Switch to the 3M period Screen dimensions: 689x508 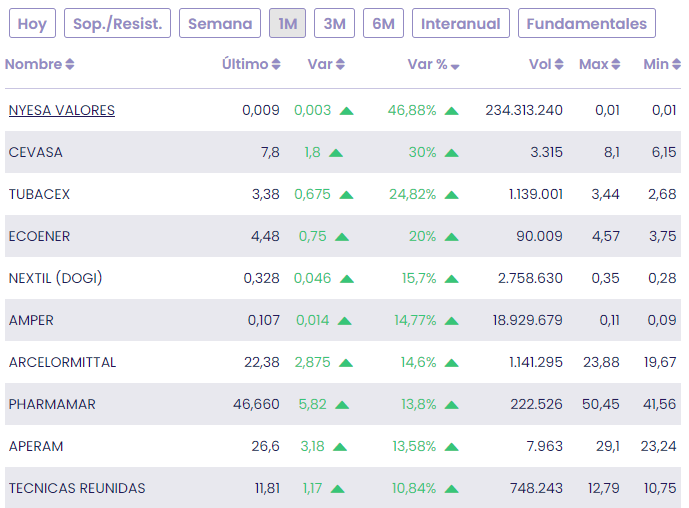pos(334,24)
